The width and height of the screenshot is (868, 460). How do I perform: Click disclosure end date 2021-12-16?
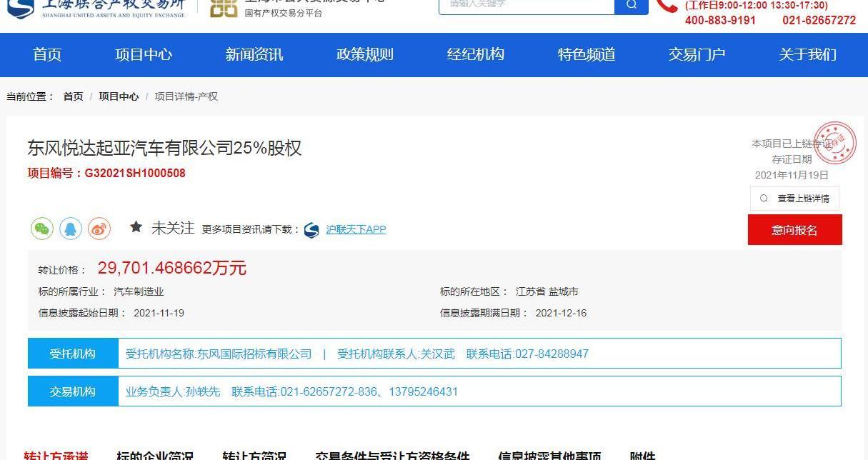pyautogui.click(x=561, y=313)
